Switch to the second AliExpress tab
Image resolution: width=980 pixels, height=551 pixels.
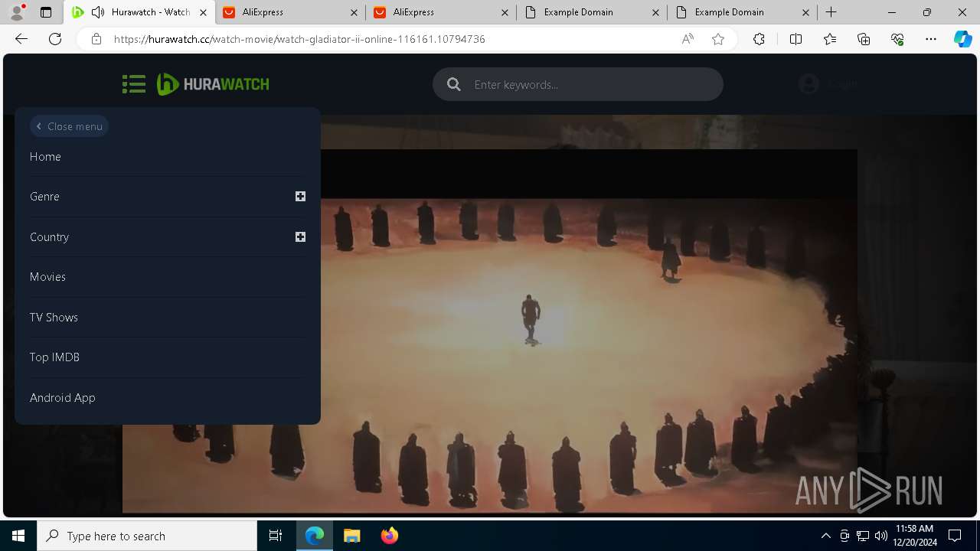(x=441, y=12)
